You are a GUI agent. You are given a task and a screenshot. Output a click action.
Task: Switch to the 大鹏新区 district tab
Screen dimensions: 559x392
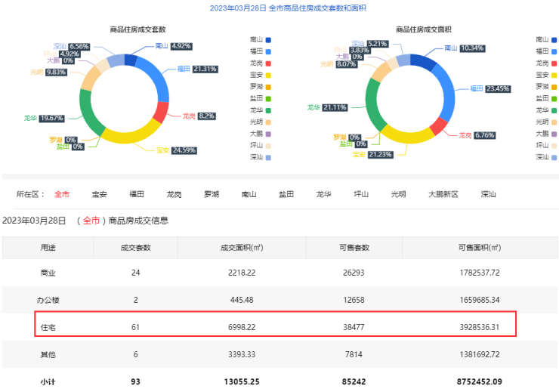pyautogui.click(x=443, y=194)
